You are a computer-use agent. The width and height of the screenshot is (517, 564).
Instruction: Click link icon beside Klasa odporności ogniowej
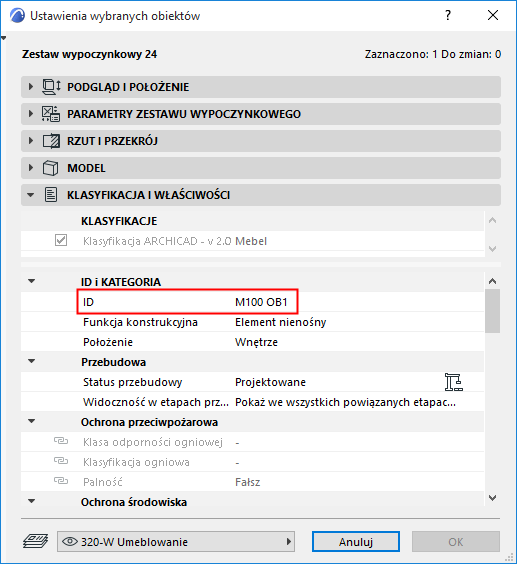click(x=61, y=441)
